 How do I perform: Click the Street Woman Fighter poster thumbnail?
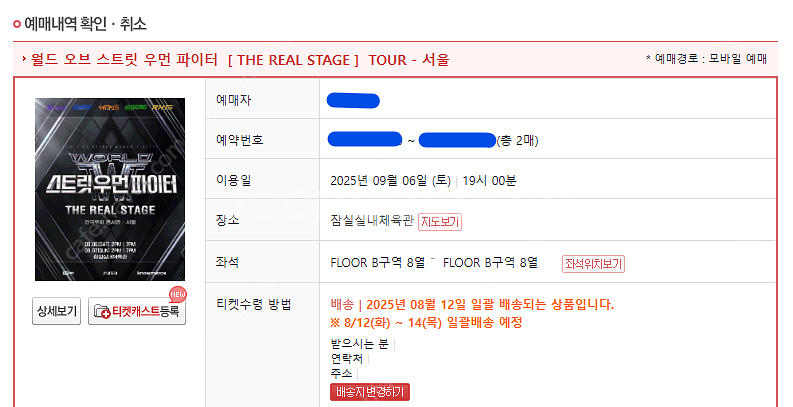110,189
